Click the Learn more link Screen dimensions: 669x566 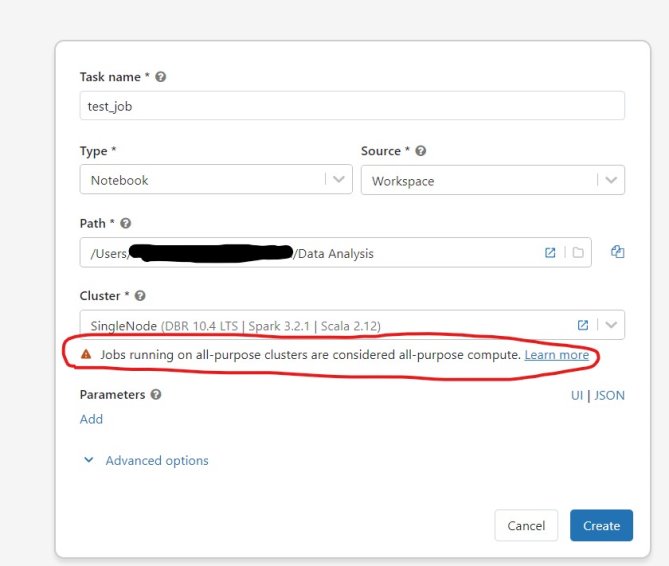[x=557, y=355]
